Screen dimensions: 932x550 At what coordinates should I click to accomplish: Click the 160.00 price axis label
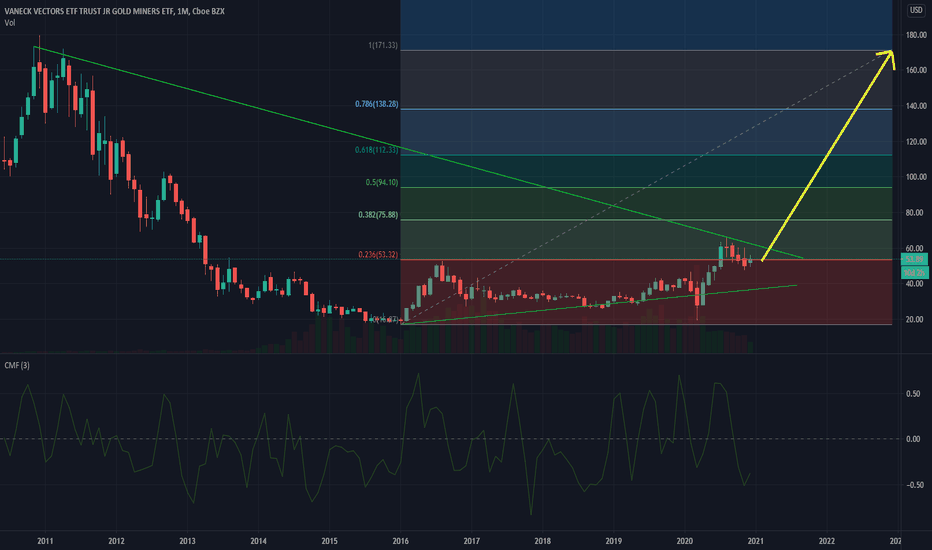(916, 70)
